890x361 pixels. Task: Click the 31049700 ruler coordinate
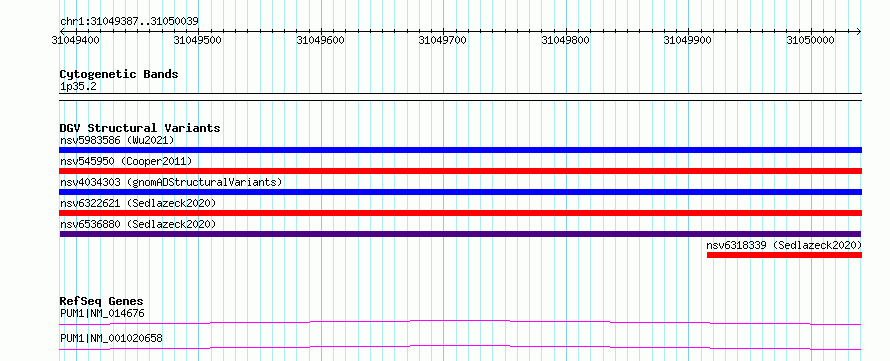tap(443, 40)
